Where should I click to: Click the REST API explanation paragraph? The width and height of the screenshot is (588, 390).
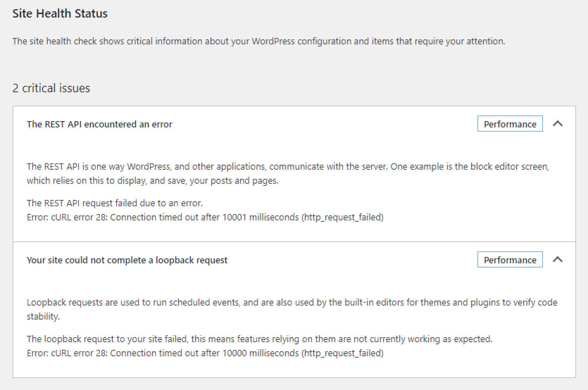pyautogui.click(x=288, y=174)
